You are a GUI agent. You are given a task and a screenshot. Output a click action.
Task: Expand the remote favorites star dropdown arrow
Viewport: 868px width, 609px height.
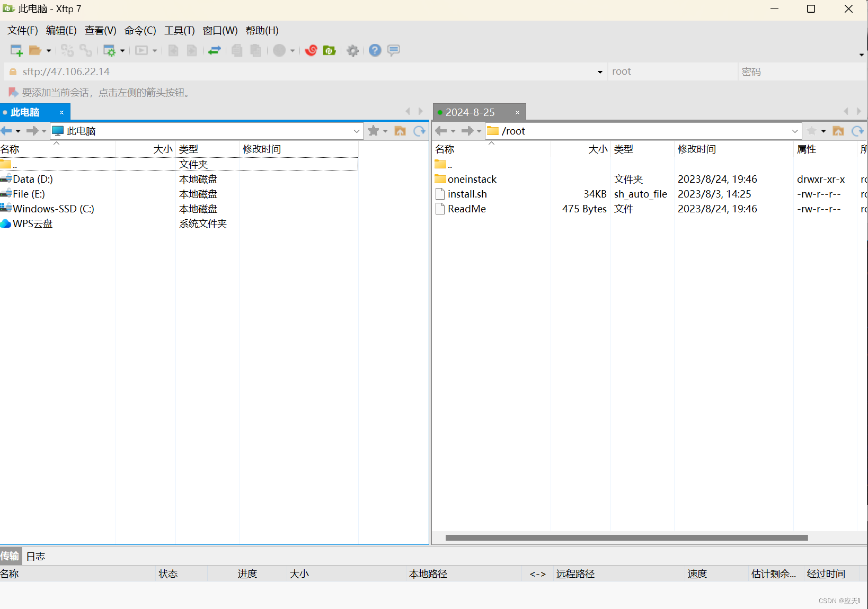click(x=823, y=131)
